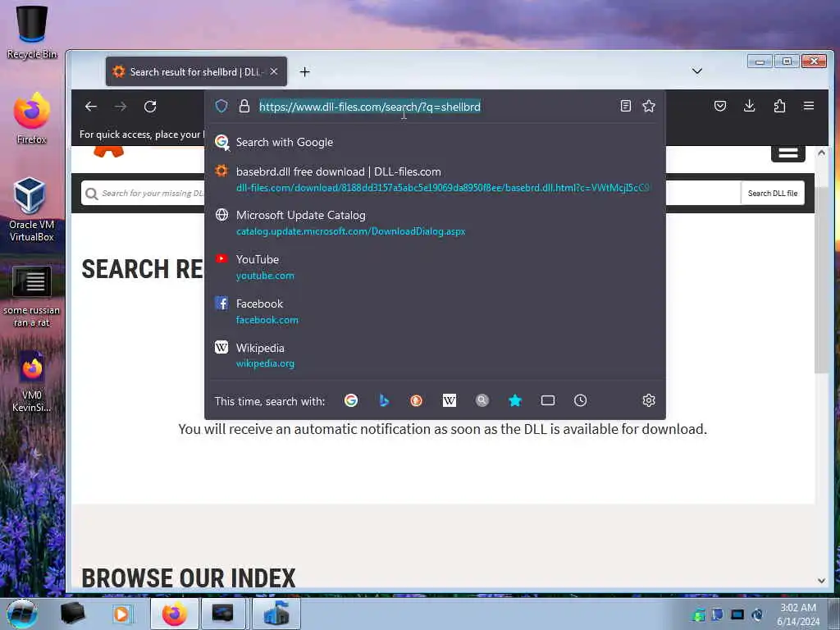Search this time with Google icon

pos(351,400)
